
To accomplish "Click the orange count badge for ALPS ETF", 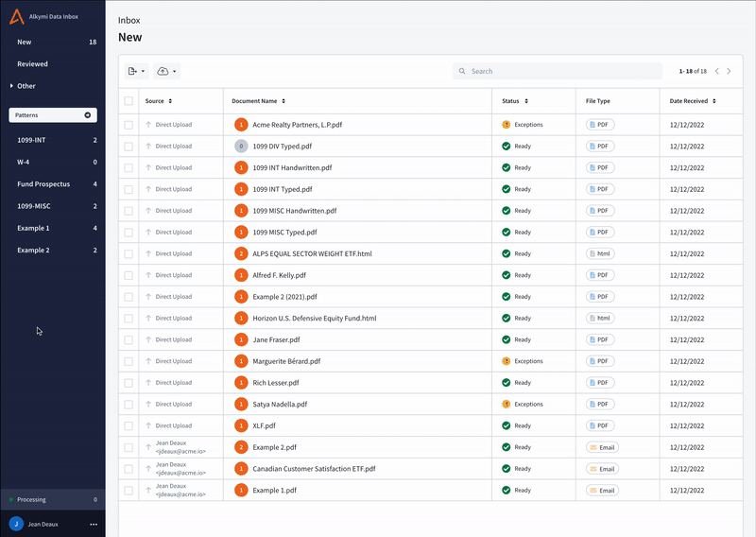I will coord(241,253).
